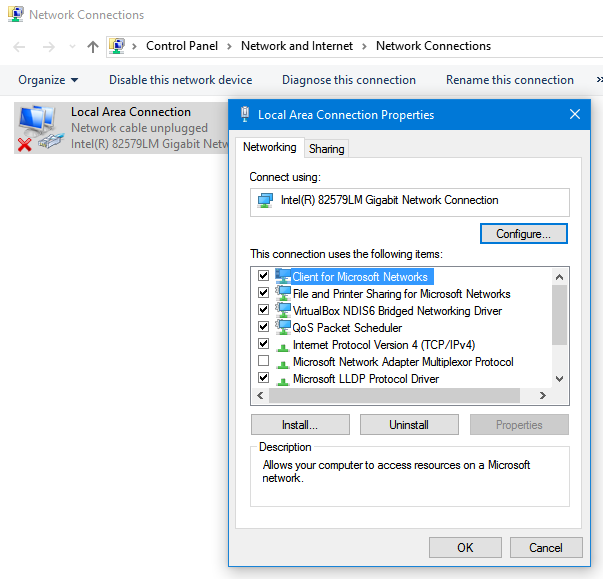Uncheck VirtualBox NDIS6 Bridged Networking Driver
This screenshot has width=603, height=579.
[263, 309]
